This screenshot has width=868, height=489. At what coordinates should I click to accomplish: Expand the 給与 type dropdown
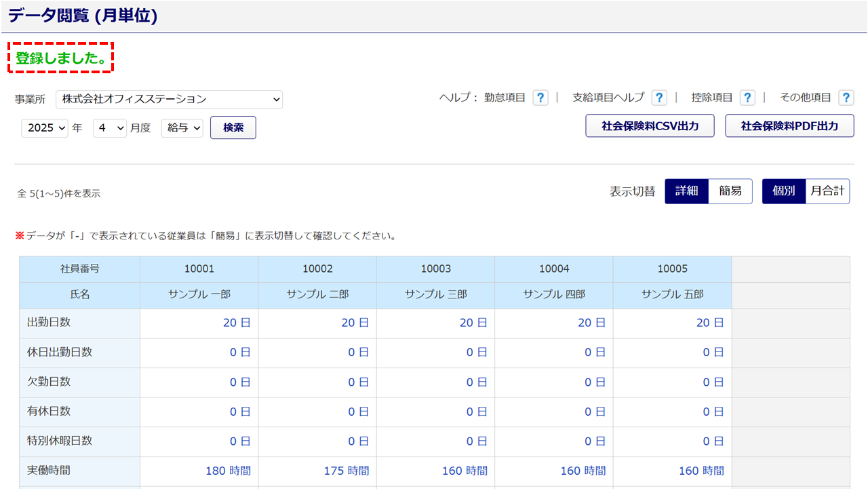pyautogui.click(x=182, y=128)
